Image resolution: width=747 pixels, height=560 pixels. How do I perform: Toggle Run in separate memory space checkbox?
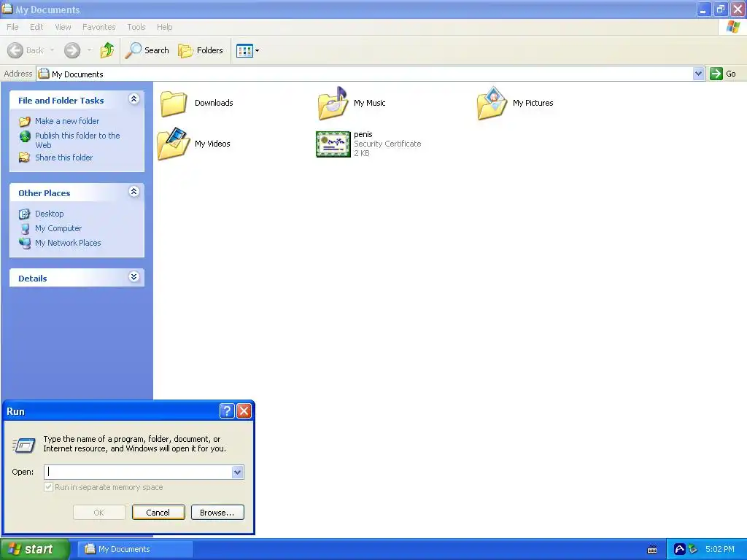pyautogui.click(x=48, y=486)
